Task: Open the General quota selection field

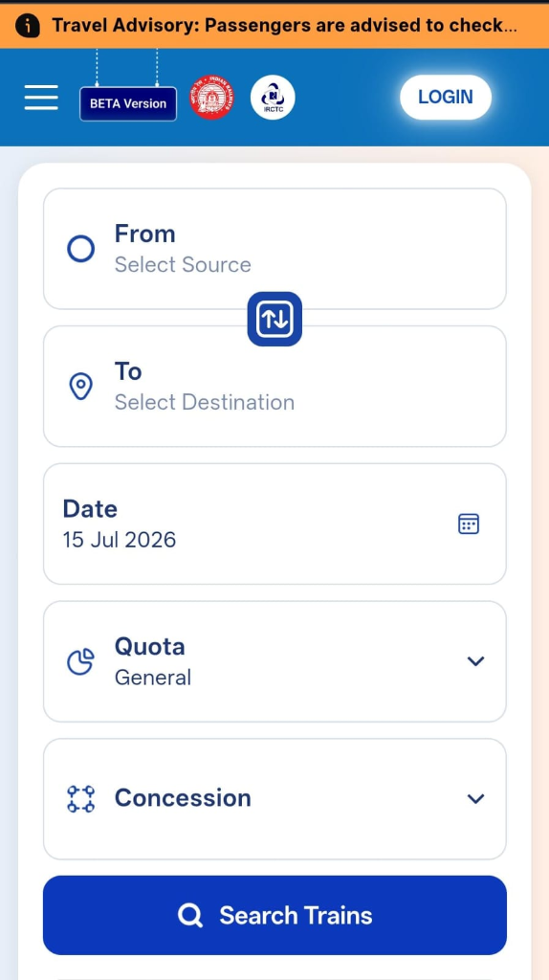Action: (274, 661)
